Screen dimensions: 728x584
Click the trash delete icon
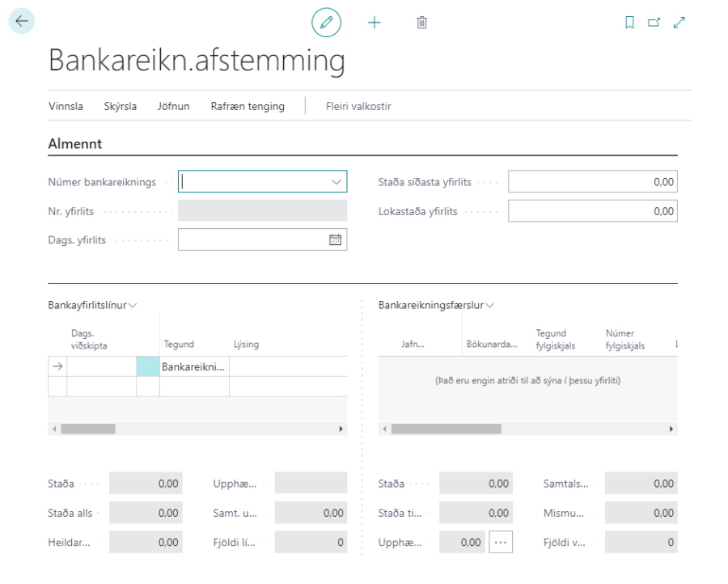point(421,23)
